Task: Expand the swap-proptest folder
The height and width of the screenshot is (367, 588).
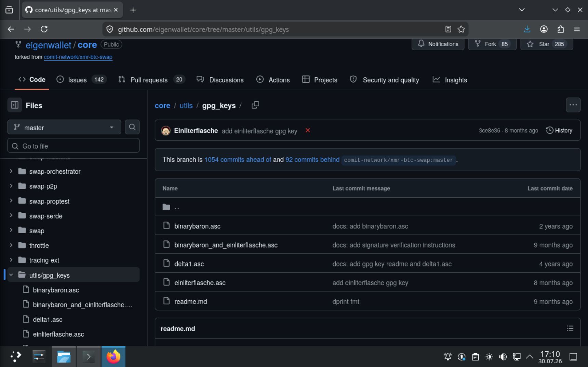Action: (11, 201)
